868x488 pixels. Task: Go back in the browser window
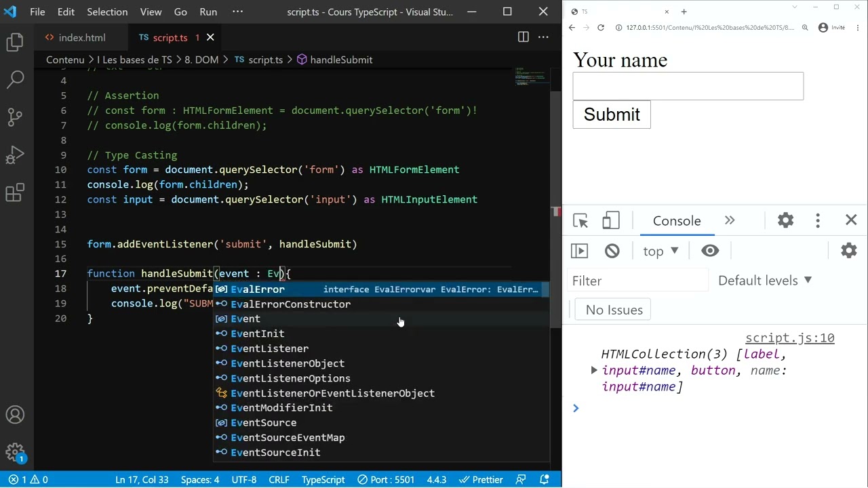572,28
